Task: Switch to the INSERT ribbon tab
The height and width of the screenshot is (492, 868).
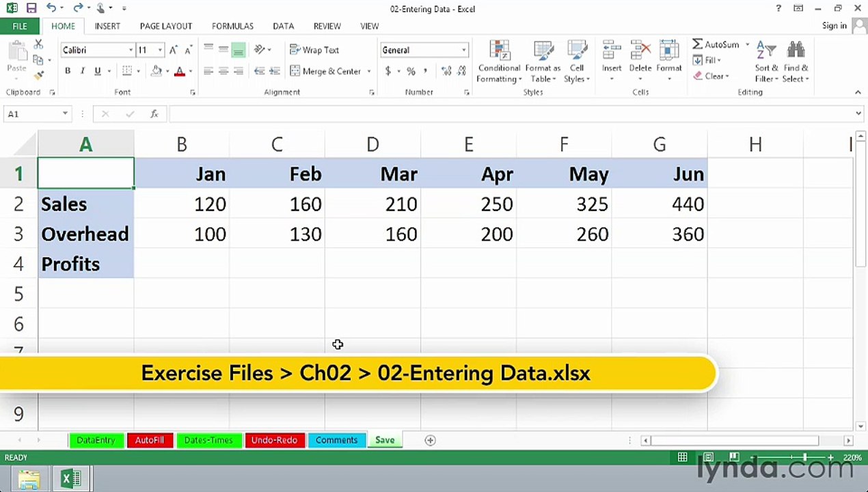Action: (107, 26)
